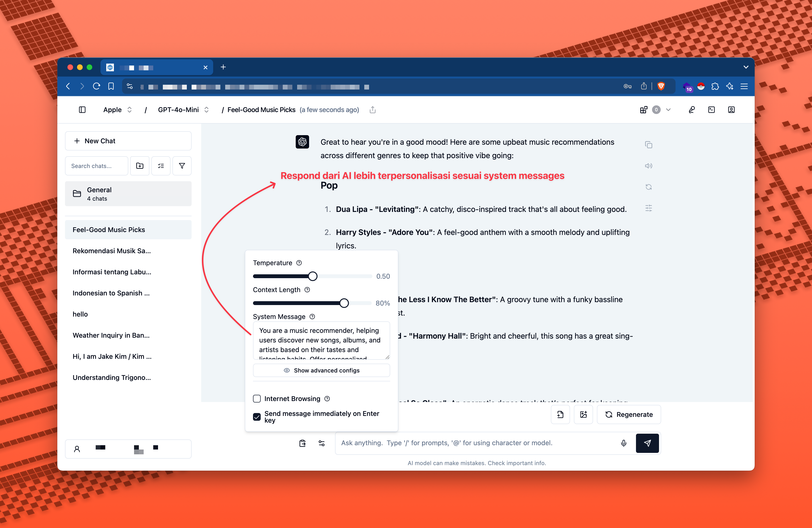
Task: Open saved passwords key icon
Action: (x=627, y=86)
